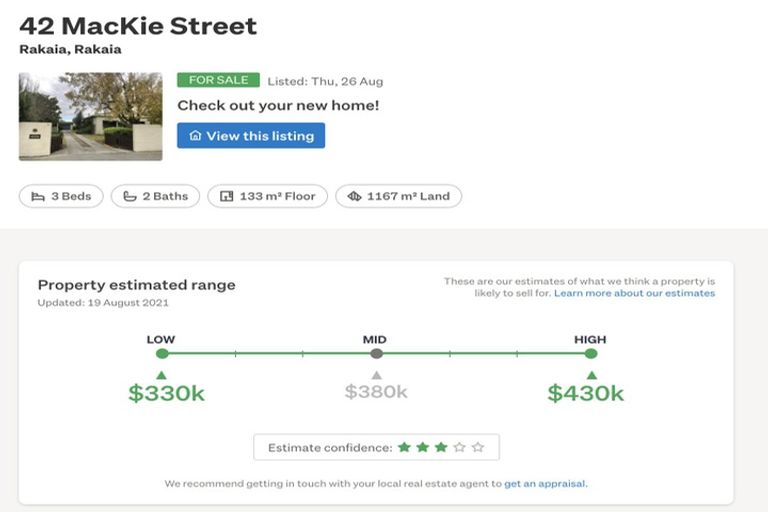Click the green triangle above $330k

pyautogui.click(x=162, y=375)
